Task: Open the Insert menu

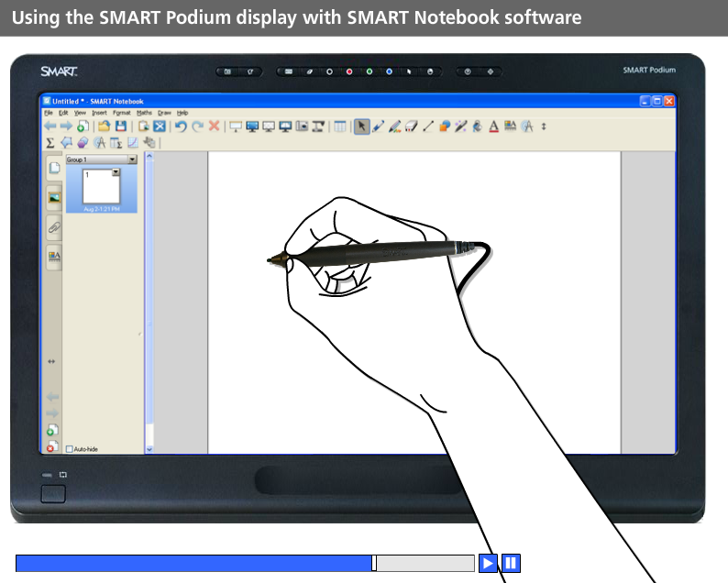Action: click(x=99, y=112)
